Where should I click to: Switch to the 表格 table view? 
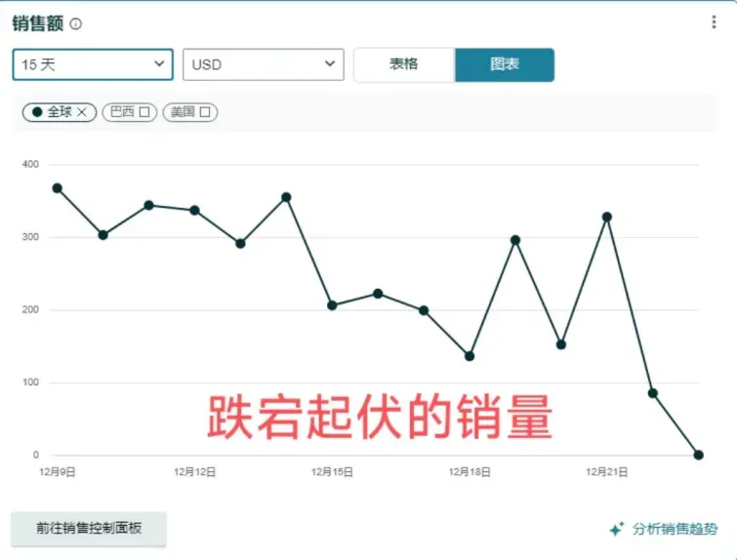pos(404,64)
